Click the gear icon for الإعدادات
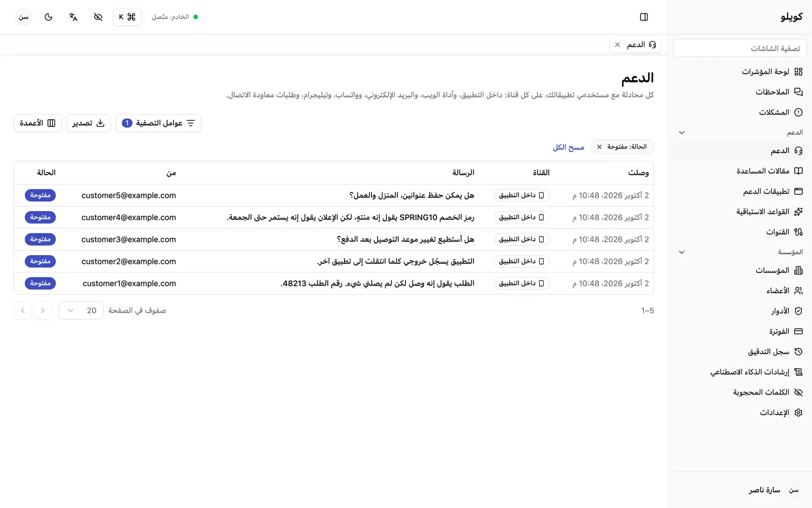Image resolution: width=812 pixels, height=508 pixels. pyautogui.click(x=798, y=413)
